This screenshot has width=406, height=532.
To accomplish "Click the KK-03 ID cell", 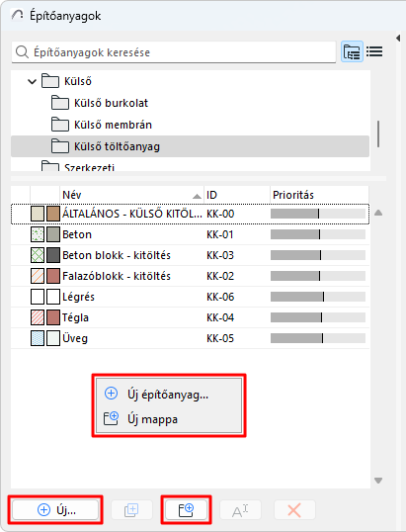I will (220, 255).
